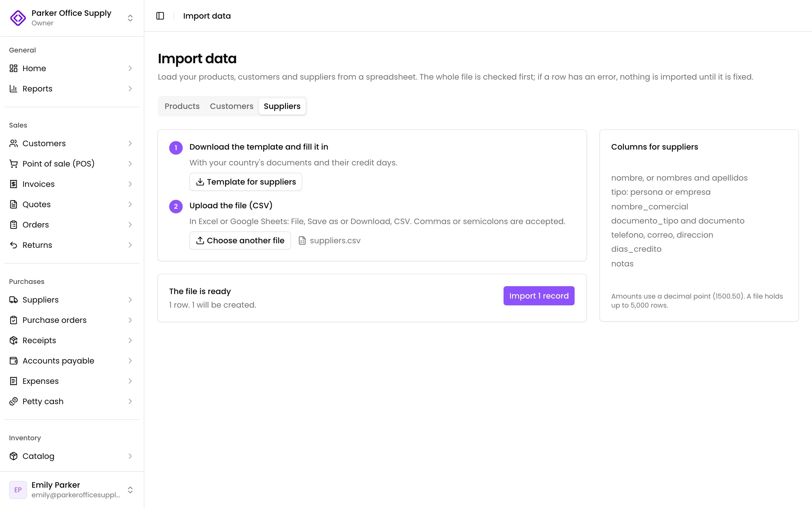Open Quotes in the sidebar

(x=72, y=204)
